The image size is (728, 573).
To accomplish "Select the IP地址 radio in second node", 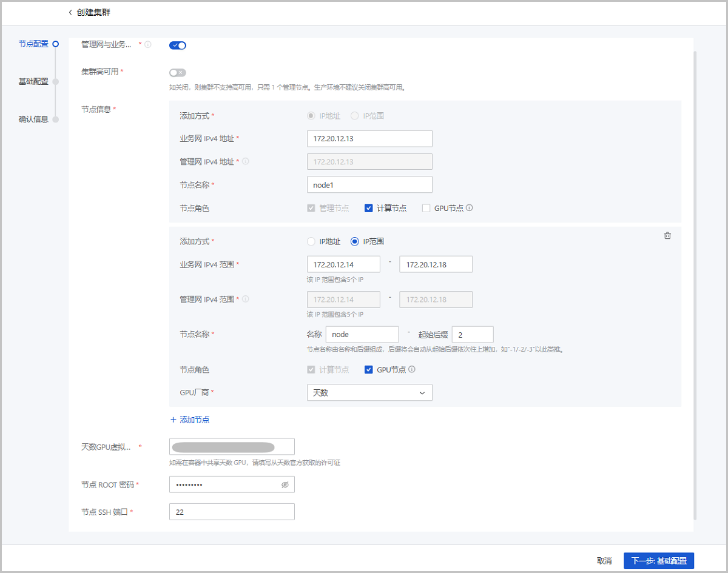I will pyautogui.click(x=311, y=241).
